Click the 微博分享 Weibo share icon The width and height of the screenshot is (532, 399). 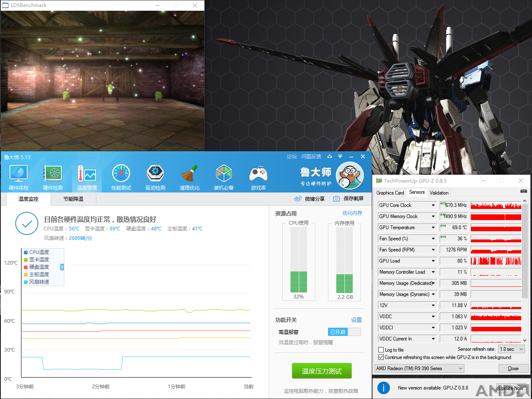tap(298, 199)
